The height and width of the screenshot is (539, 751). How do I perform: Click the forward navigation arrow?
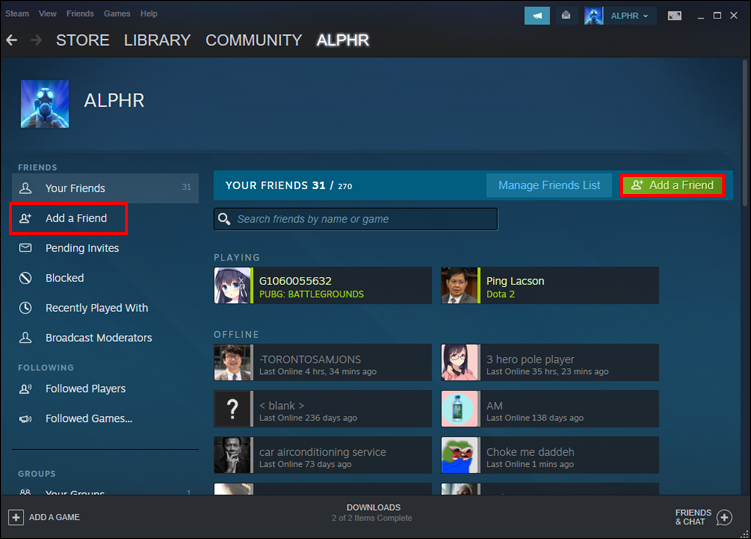click(x=36, y=40)
